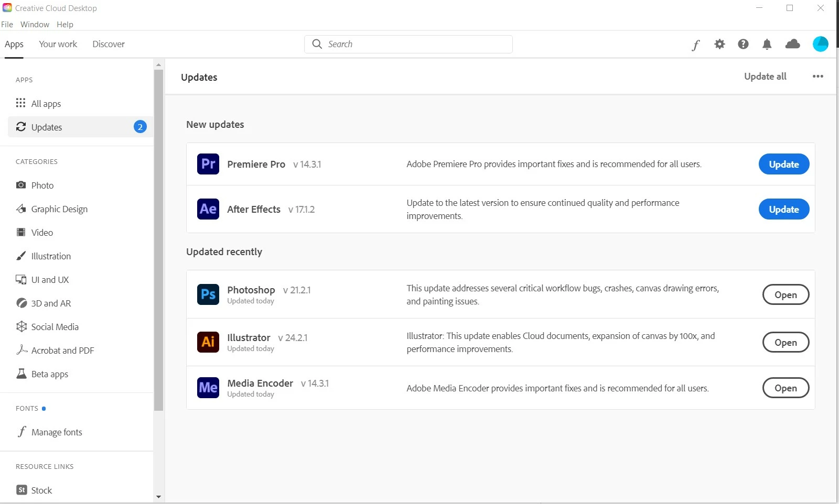This screenshot has height=504, width=839.
Task: Click the UI and UX devices icon
Action: click(21, 279)
